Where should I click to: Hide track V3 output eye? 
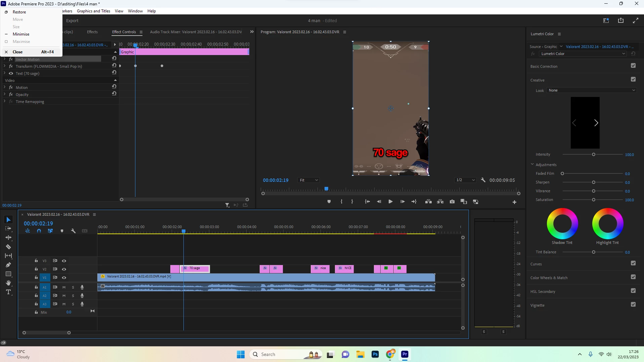coord(64,261)
